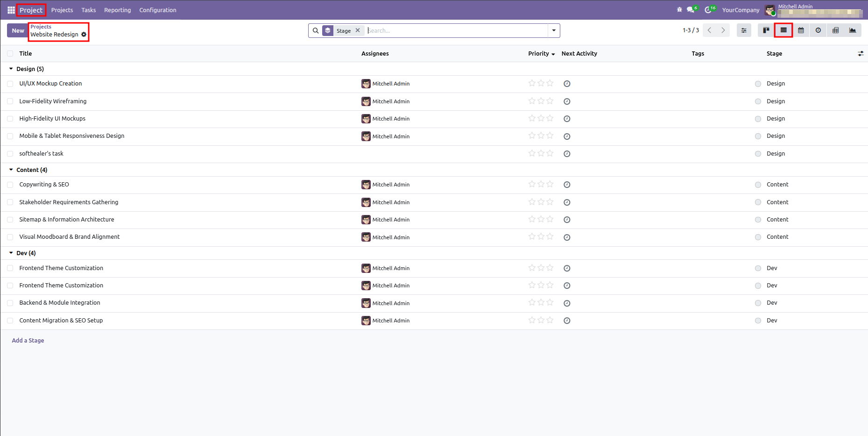Click activity clock for Backend & Module Integration
This screenshot has height=436, width=868.
coord(567,303)
